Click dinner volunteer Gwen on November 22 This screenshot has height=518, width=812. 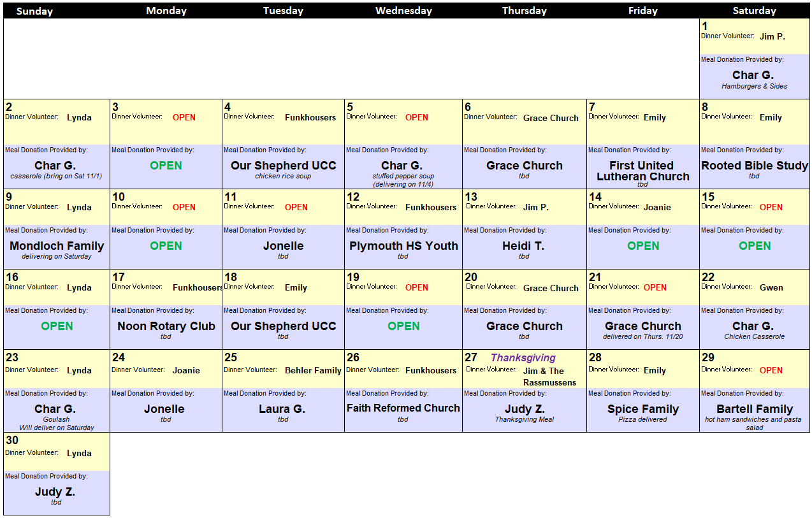coord(771,287)
